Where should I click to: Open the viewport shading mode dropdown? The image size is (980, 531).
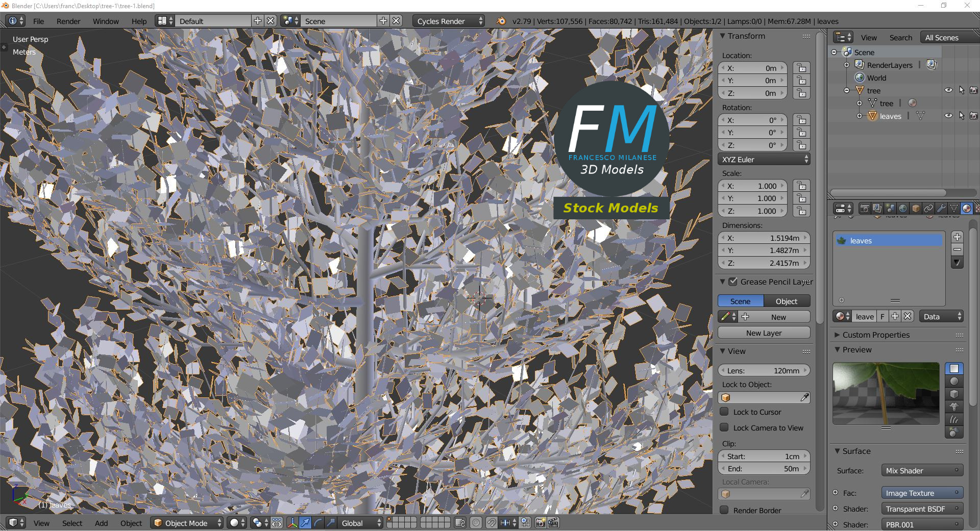[x=237, y=523]
